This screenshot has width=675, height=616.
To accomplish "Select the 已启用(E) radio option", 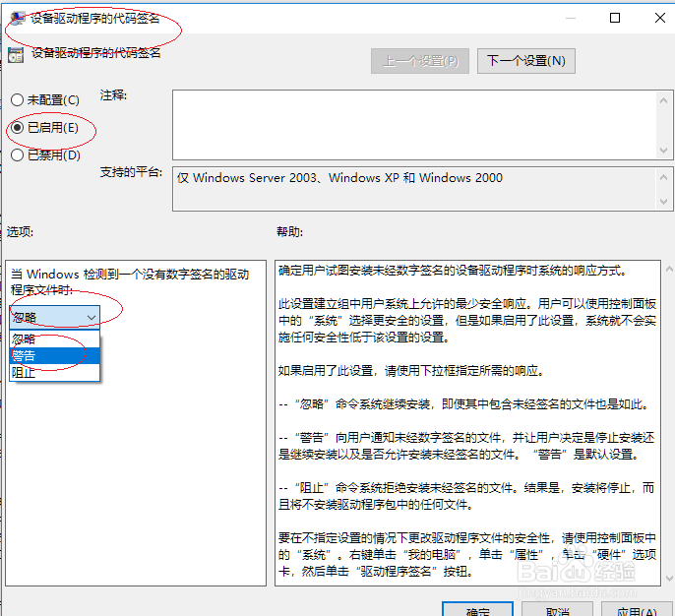I will coord(45,127).
